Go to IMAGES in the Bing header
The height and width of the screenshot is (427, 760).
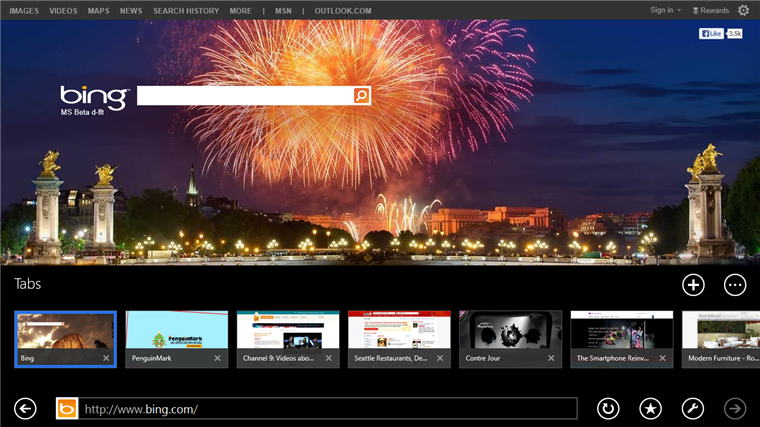click(x=24, y=11)
